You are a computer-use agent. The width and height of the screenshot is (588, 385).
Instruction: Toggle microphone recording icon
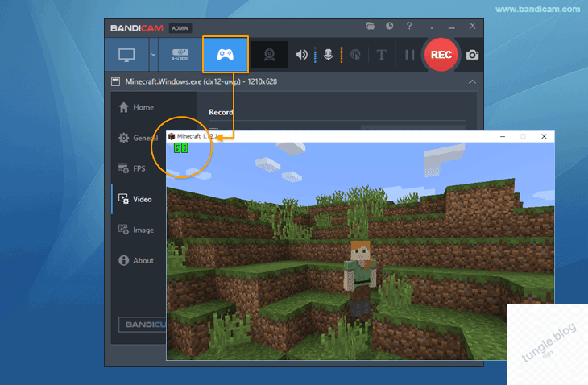pos(328,55)
